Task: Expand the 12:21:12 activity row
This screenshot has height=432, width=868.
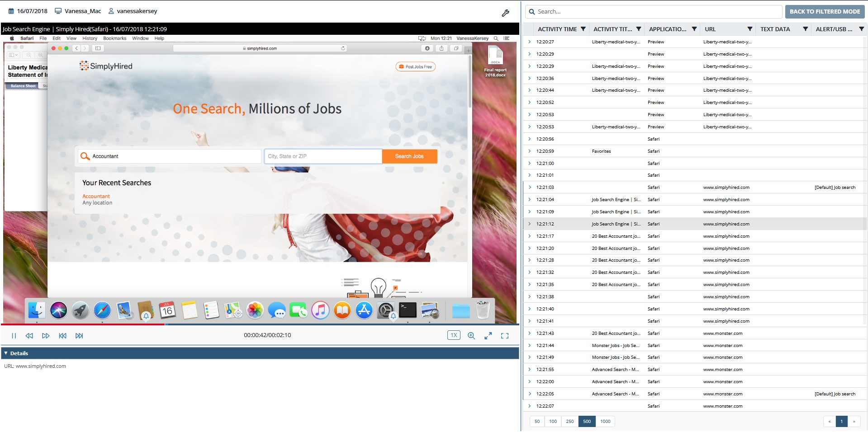Action: point(529,224)
